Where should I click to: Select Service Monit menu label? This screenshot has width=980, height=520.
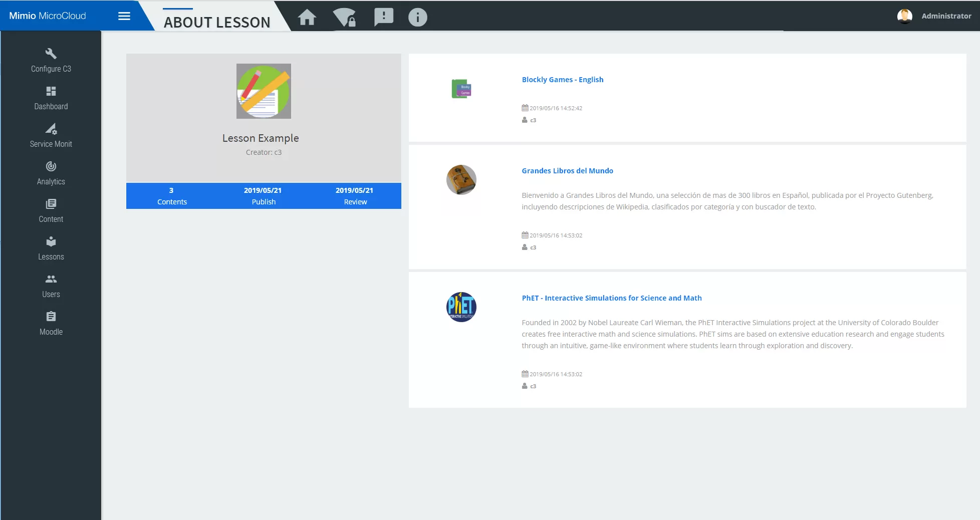click(x=51, y=144)
